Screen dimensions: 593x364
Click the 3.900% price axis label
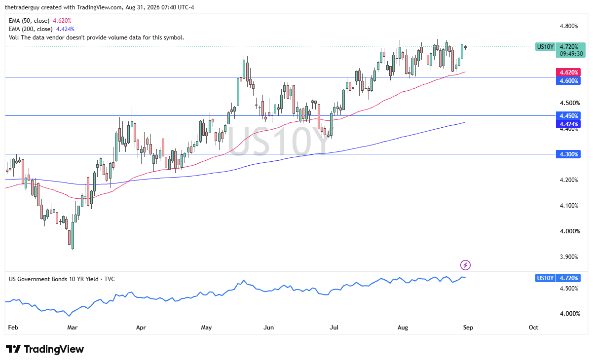[569, 256]
